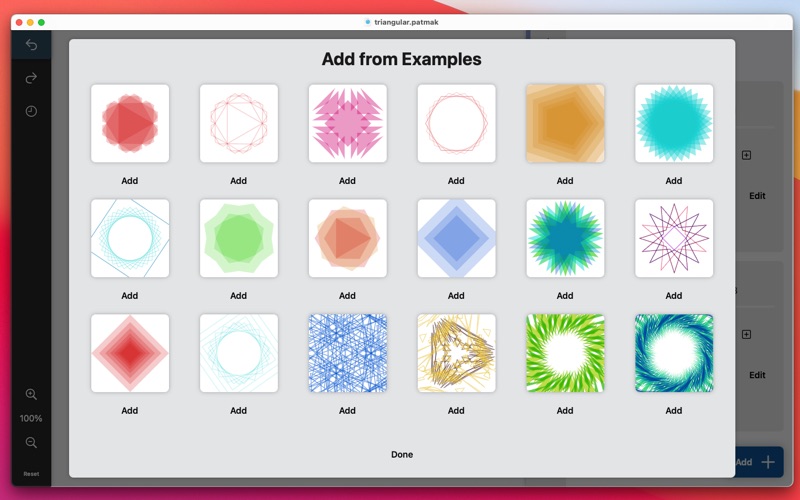Screen dimensions: 800x500
Task: Add the yellow-gray triangular lines example
Action: [456, 410]
